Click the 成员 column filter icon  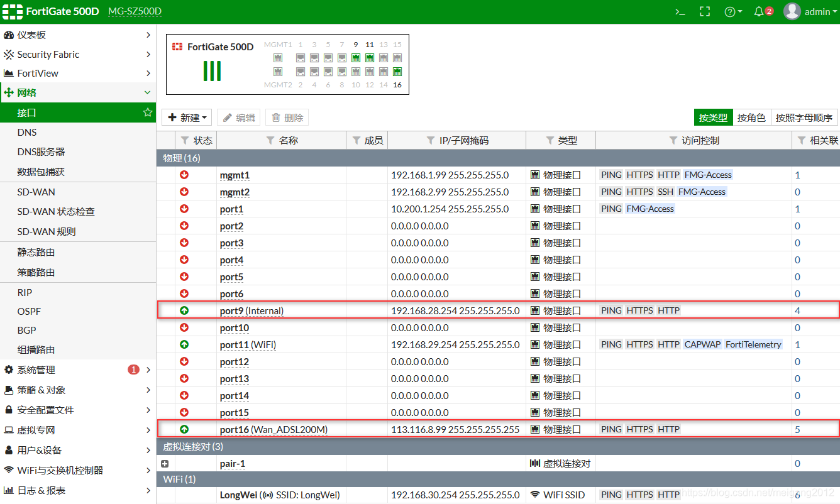coord(356,140)
